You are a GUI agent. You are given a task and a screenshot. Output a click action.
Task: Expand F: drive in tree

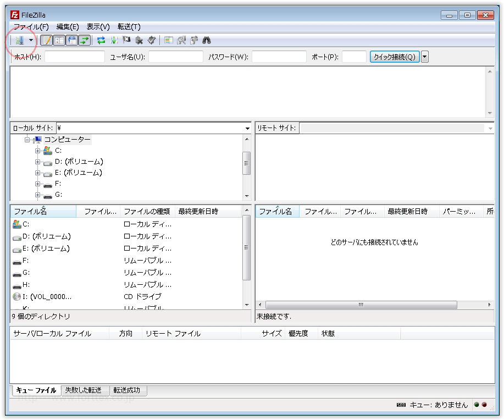[37, 184]
